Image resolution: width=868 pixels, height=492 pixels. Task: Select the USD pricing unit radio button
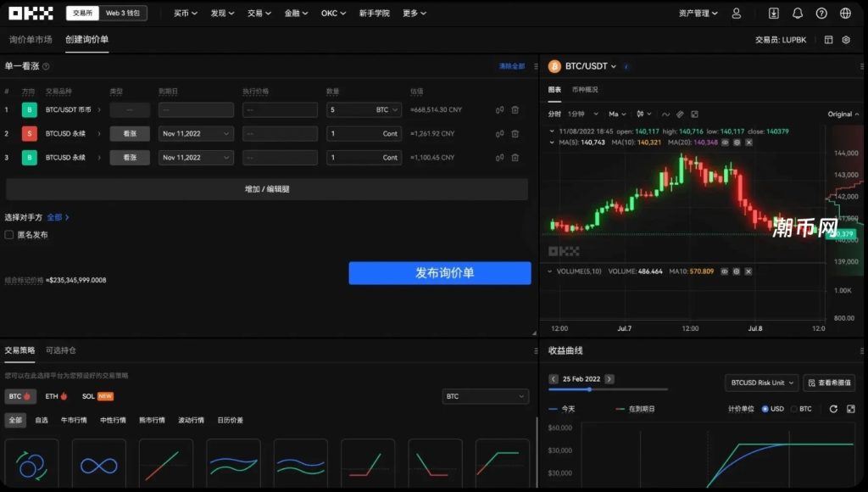pyautogui.click(x=765, y=409)
